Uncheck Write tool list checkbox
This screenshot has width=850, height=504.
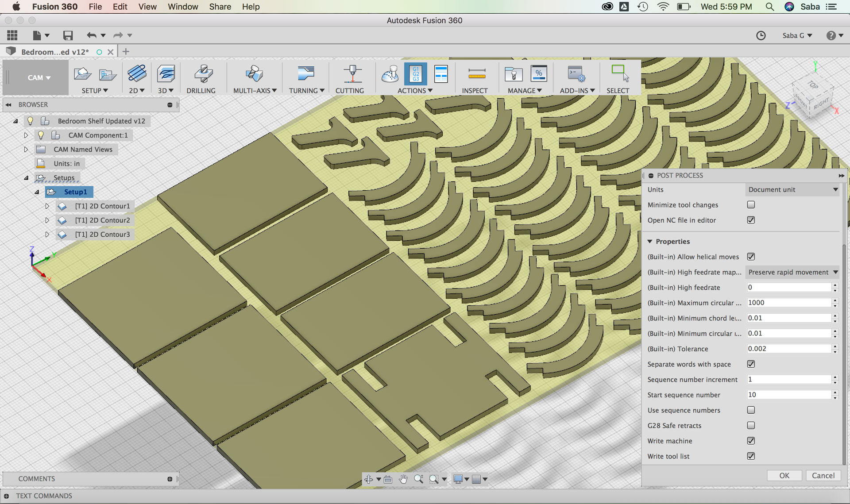click(x=751, y=456)
